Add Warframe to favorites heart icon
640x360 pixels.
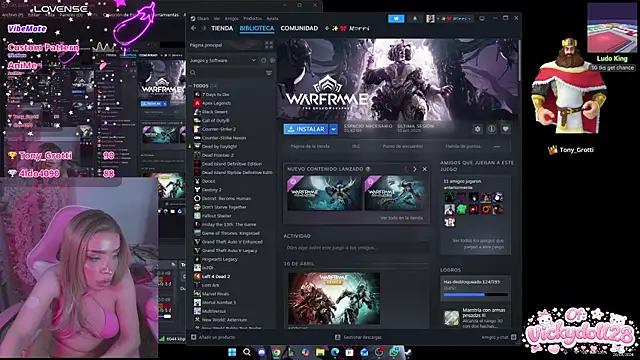coord(505,129)
